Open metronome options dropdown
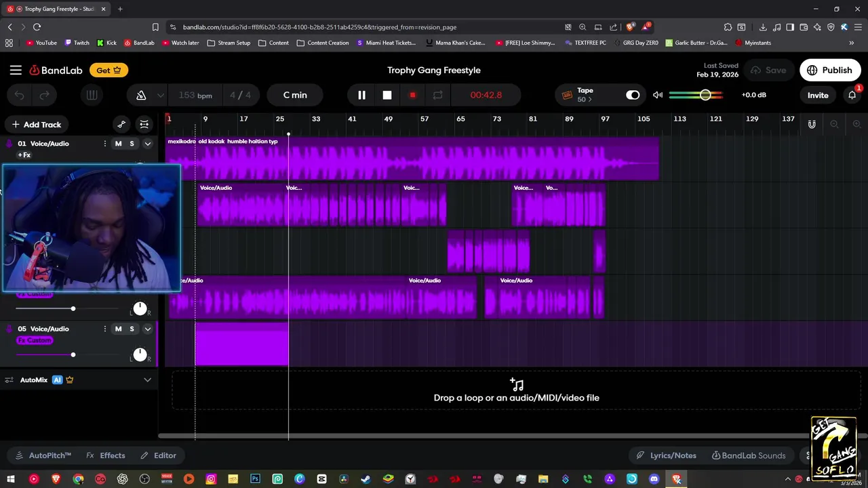Image resolution: width=868 pixels, height=488 pixels. coord(160,95)
